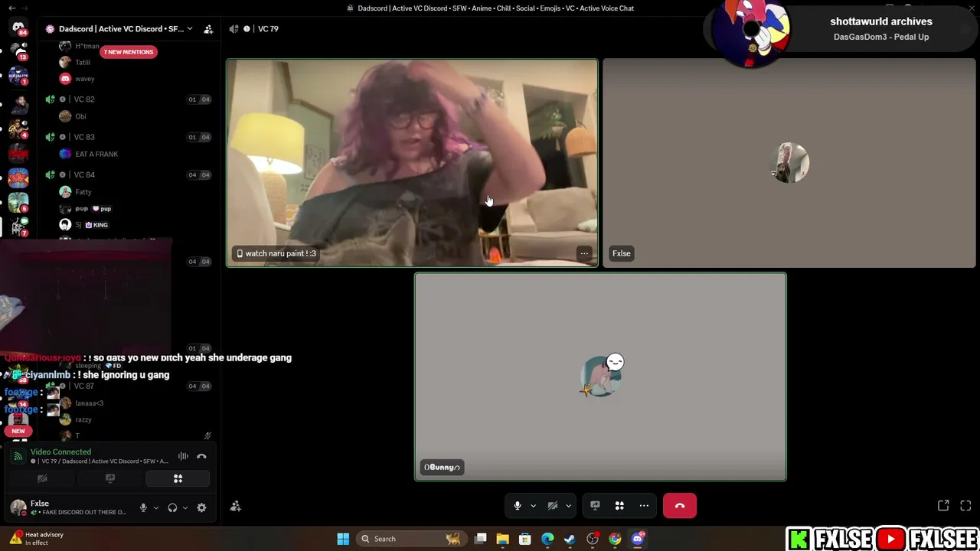Viewport: 980px width, 551px height.
Task: Disconnect with the red hang-up button
Action: click(x=680, y=506)
